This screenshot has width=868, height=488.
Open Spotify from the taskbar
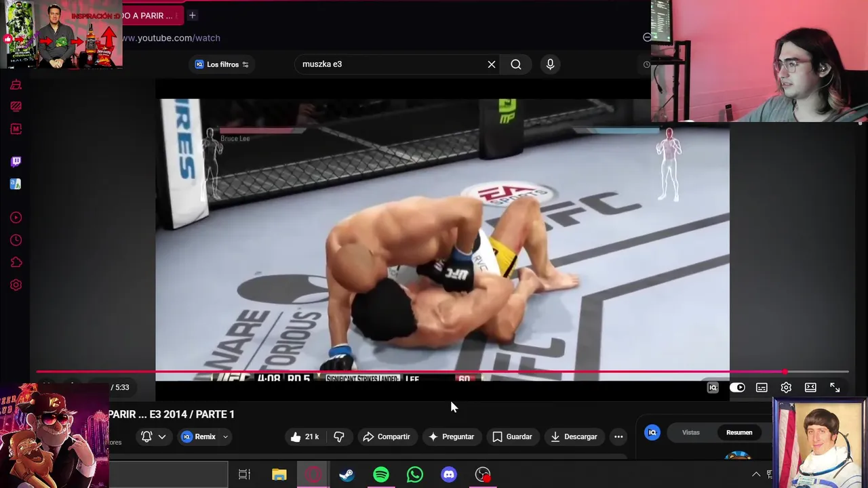[x=381, y=474]
